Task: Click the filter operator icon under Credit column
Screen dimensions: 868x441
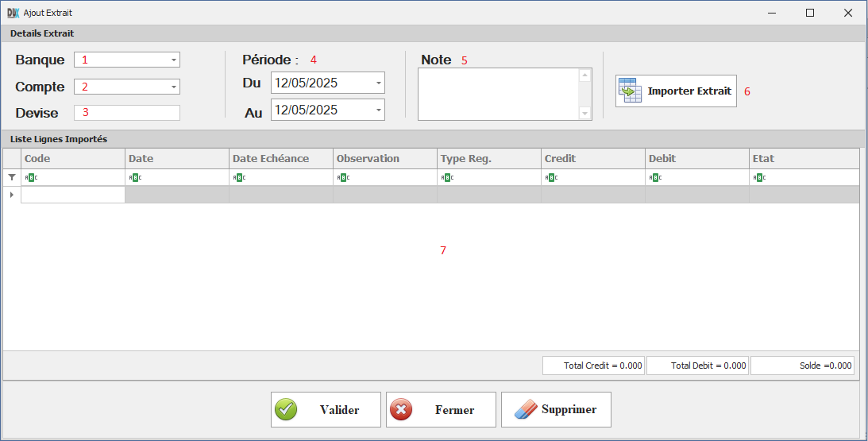Action: (551, 178)
